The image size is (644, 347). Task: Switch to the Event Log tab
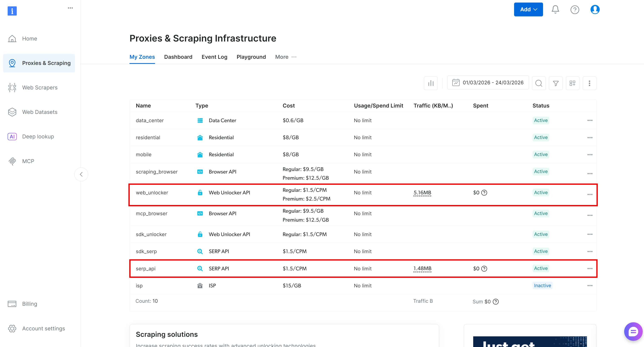coord(214,57)
